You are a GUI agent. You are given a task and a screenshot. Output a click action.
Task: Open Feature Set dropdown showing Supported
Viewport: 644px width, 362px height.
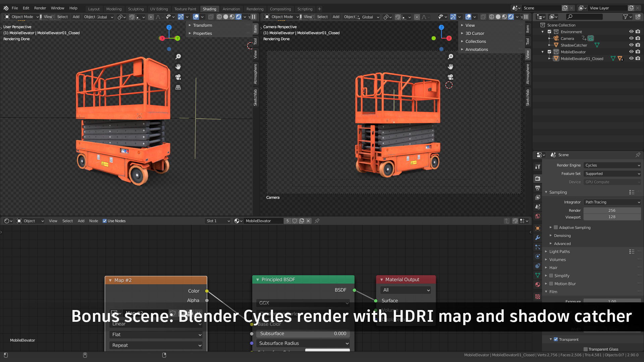(x=612, y=174)
